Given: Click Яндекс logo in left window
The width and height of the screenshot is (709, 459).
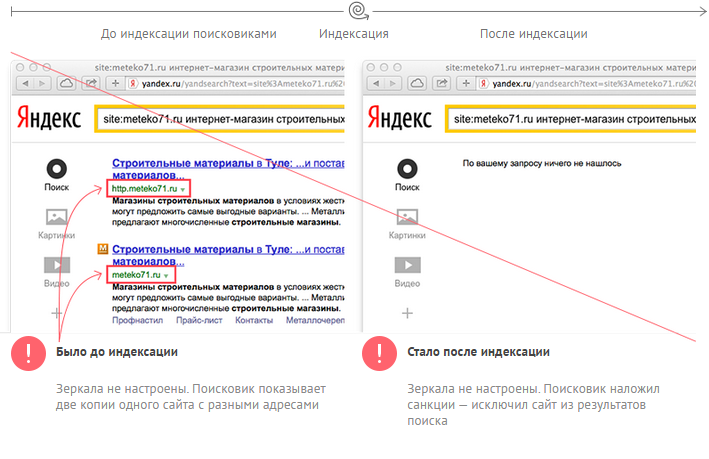Looking at the screenshot, I should point(49,118).
